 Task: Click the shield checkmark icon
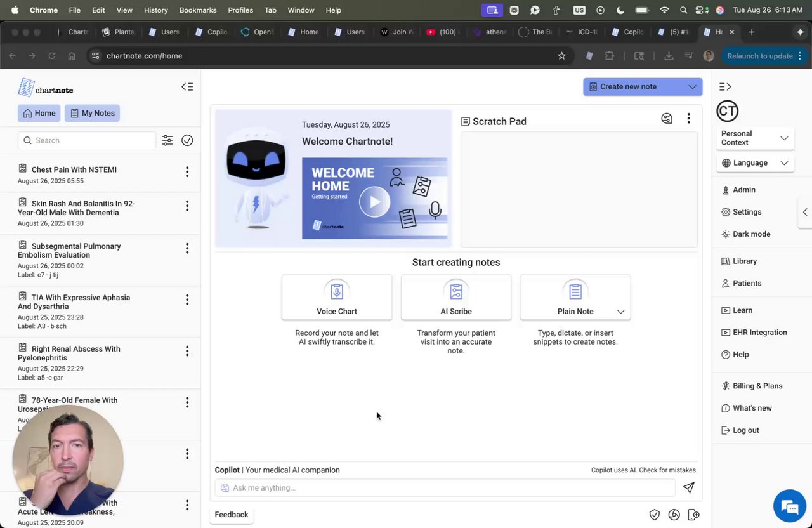point(655,515)
